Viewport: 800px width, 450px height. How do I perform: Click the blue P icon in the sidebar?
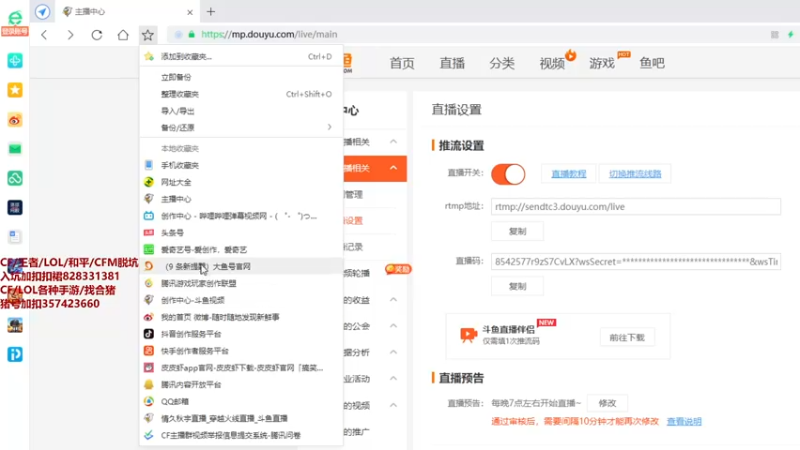click(15, 354)
